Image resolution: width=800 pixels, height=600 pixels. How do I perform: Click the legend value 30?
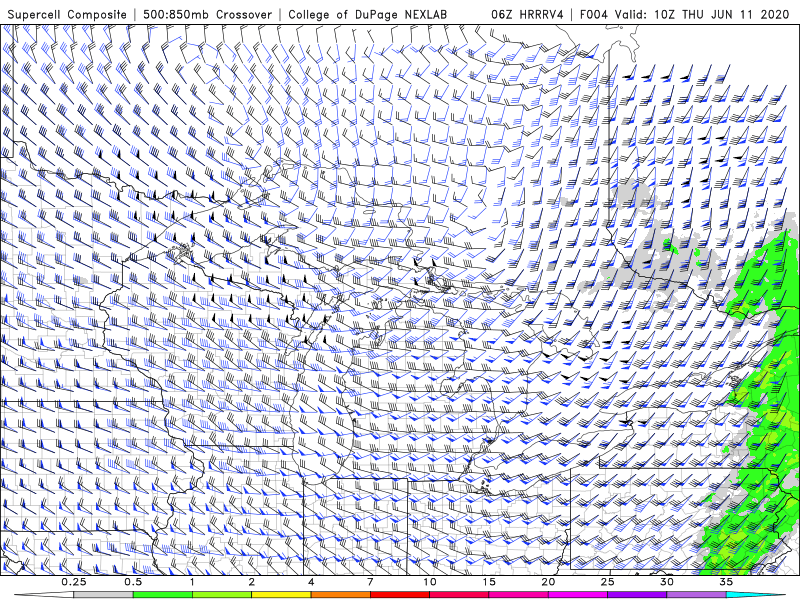click(667, 582)
